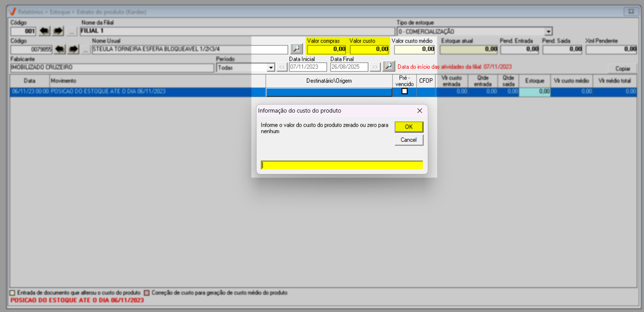
Task: Click the Movimento column header
Action: click(x=157, y=81)
